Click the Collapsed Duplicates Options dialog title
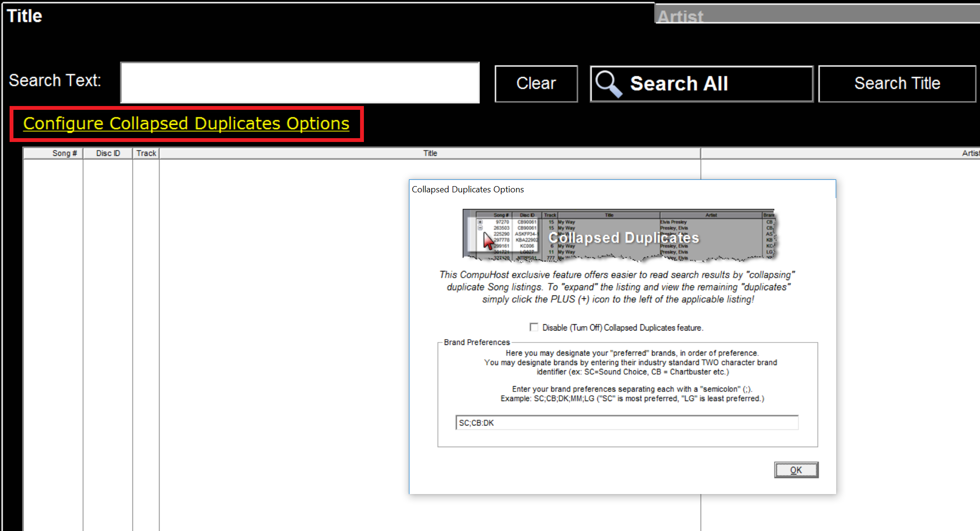This screenshot has height=531, width=980. [x=467, y=189]
